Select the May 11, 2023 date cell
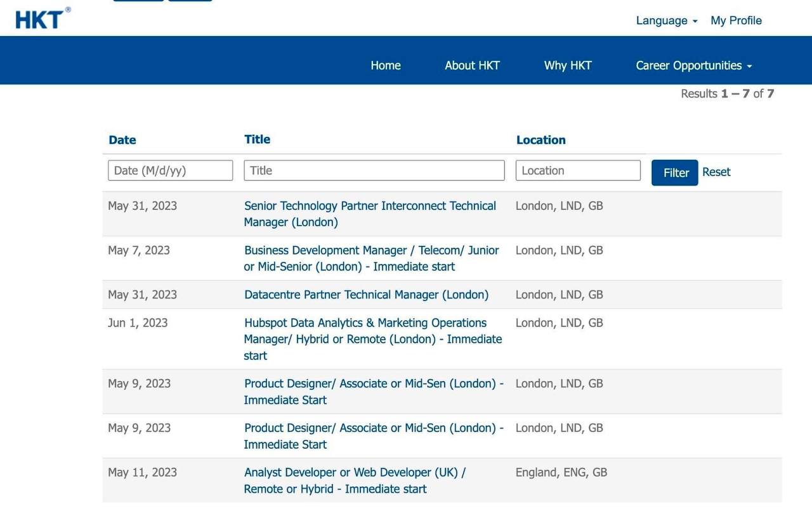 click(142, 472)
